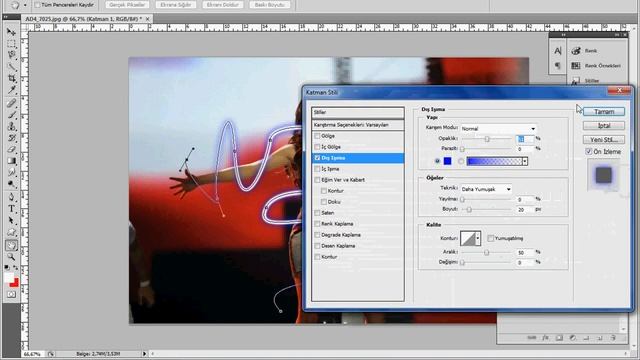The height and width of the screenshot is (360, 640).
Task: Enable the İç Gölge checkbox
Action: (317, 147)
